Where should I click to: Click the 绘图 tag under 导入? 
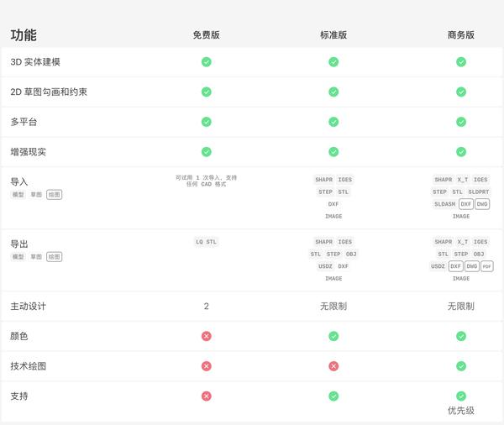pyautogui.click(x=54, y=194)
